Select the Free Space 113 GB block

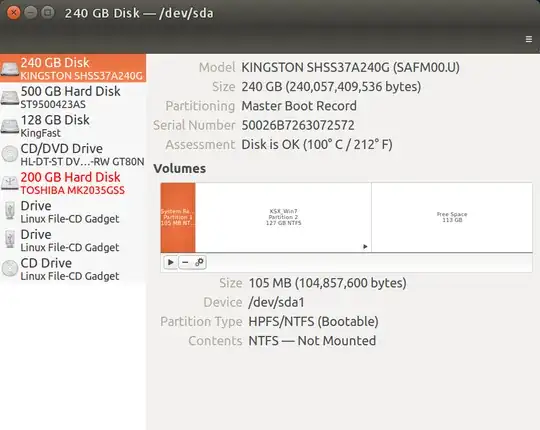(x=452, y=218)
